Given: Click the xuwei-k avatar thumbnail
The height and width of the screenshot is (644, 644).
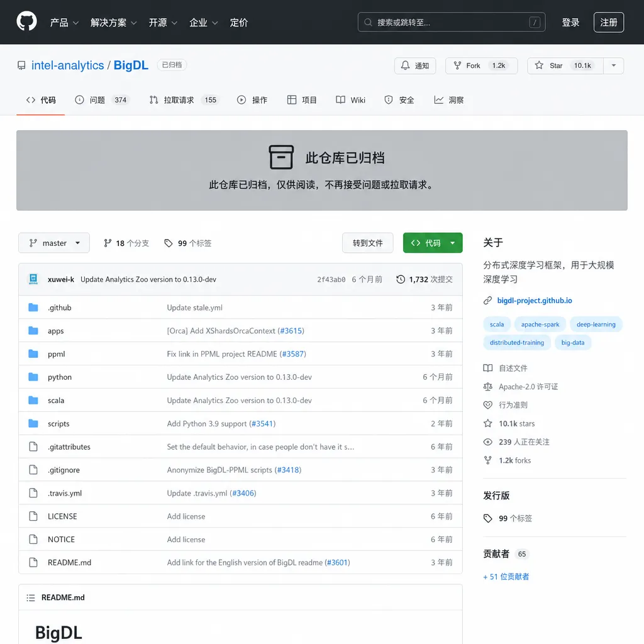Looking at the screenshot, I should point(33,279).
